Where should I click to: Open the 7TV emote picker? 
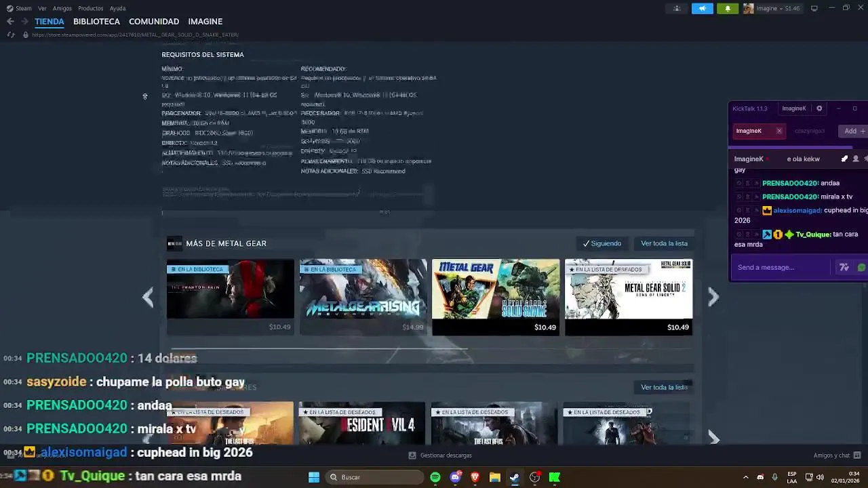844,268
